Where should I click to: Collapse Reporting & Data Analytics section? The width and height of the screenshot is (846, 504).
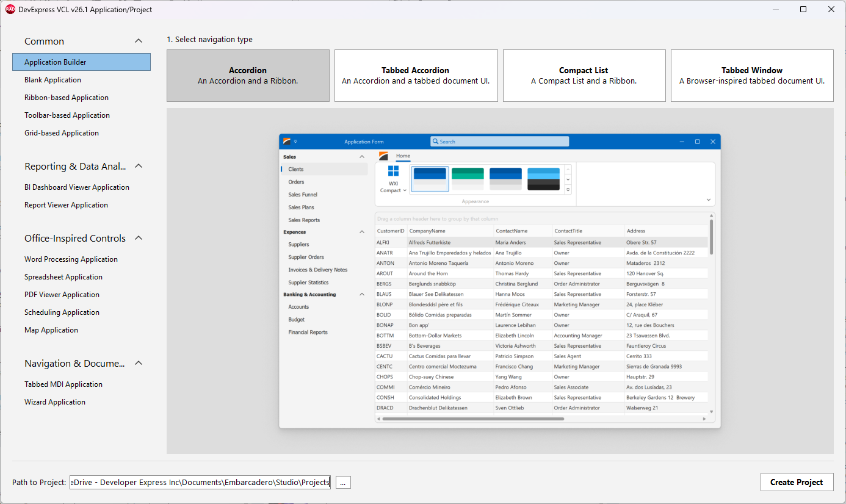139,166
